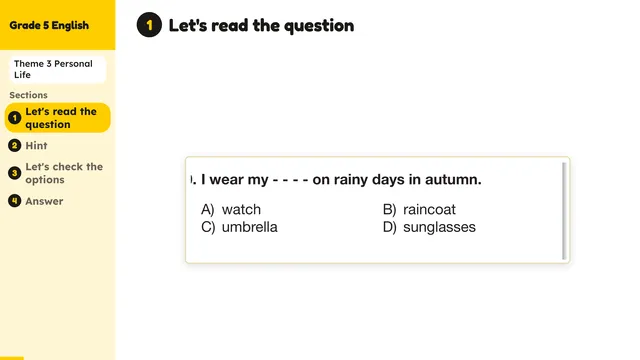
Task: Choose option C) umbrella
Action: click(239, 227)
